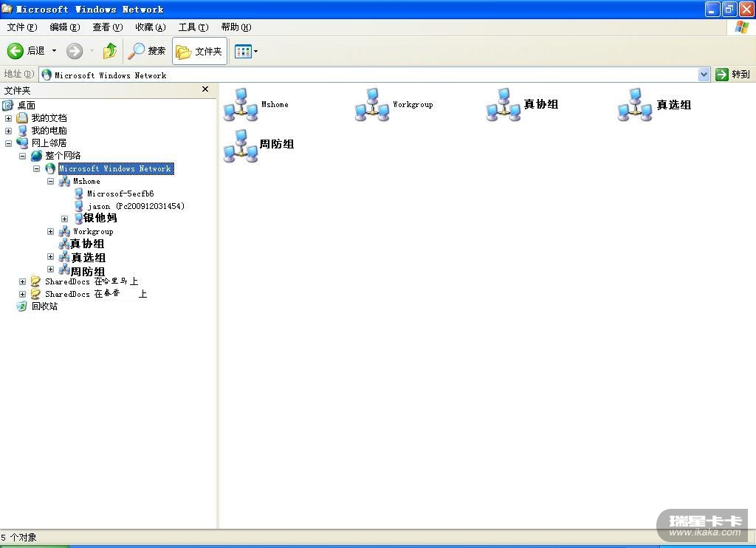
Task: Expand the 真选组 tree node
Action: coord(50,256)
